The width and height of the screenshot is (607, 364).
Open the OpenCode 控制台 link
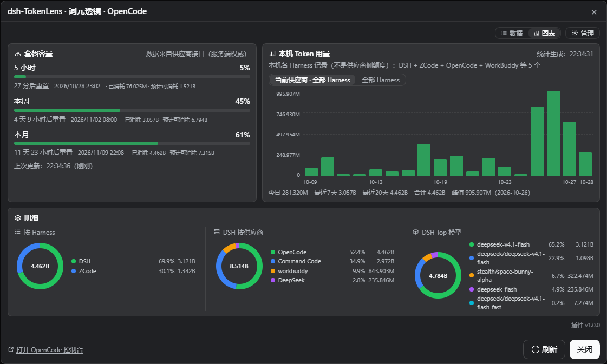point(50,350)
